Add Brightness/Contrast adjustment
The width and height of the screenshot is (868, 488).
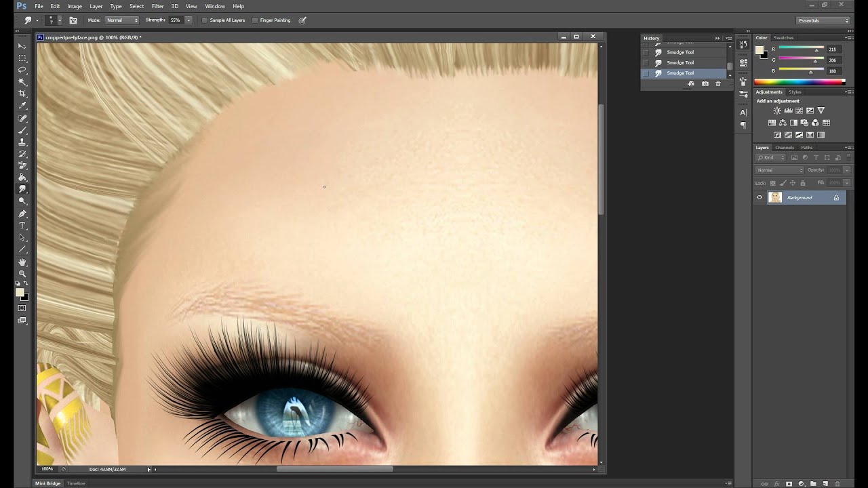click(x=777, y=110)
